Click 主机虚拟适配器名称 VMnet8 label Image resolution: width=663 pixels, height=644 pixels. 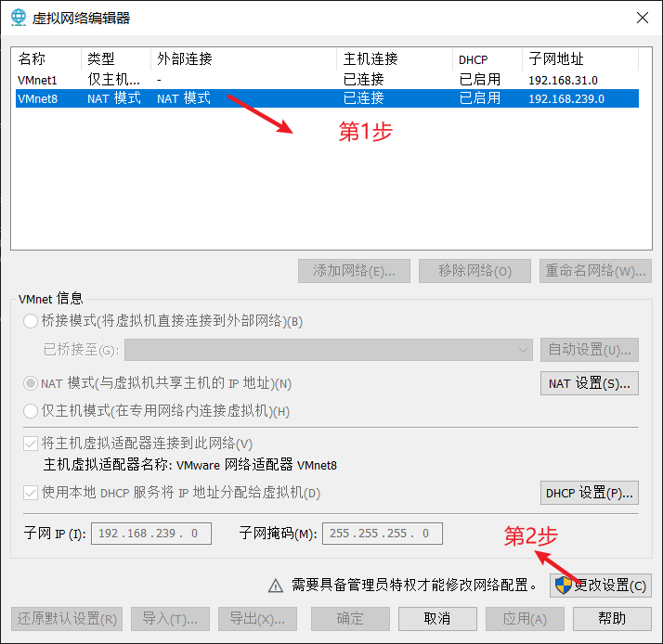189,465
